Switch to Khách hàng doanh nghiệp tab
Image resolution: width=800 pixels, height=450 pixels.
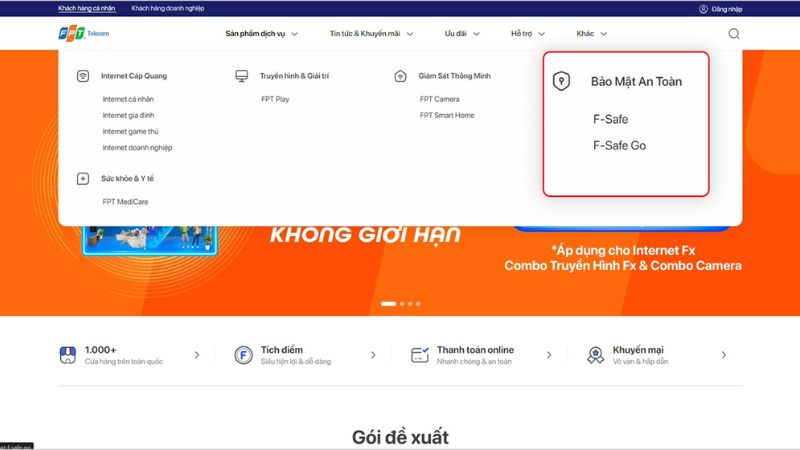[168, 9]
